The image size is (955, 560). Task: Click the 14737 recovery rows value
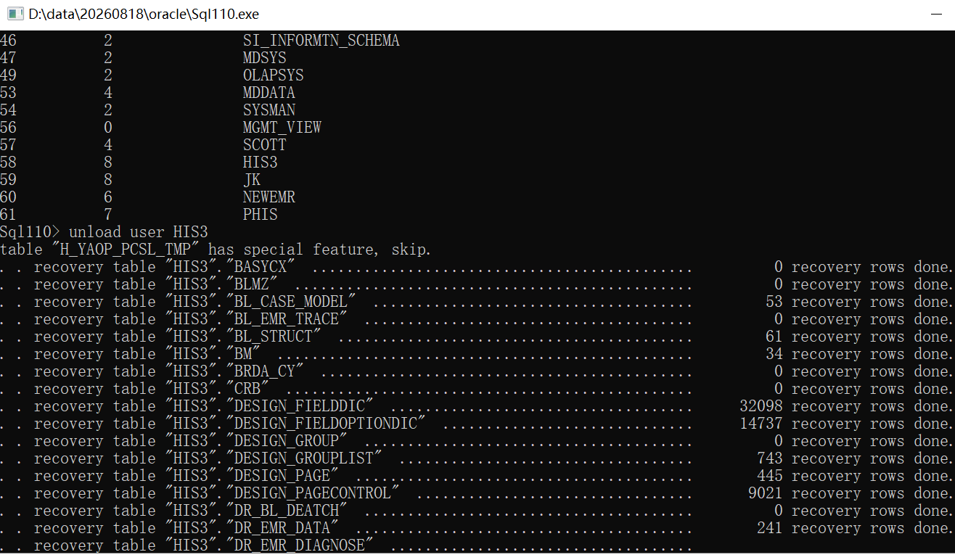[761, 424]
